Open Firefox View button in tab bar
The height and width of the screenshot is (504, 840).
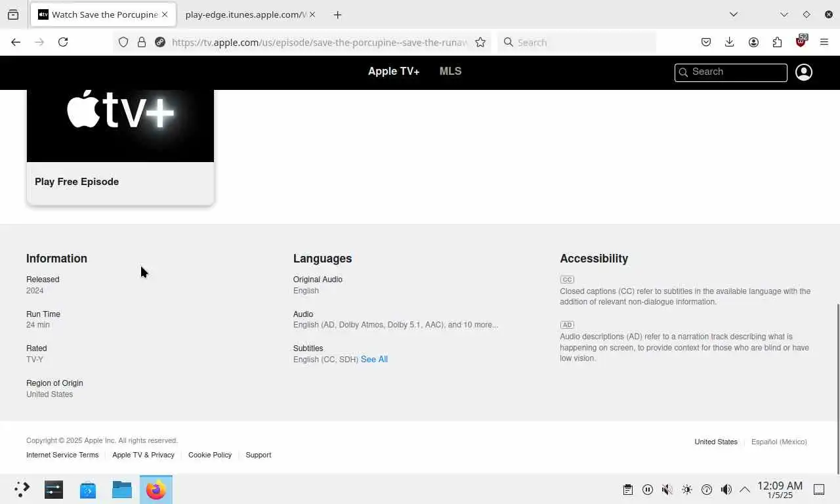(13, 14)
